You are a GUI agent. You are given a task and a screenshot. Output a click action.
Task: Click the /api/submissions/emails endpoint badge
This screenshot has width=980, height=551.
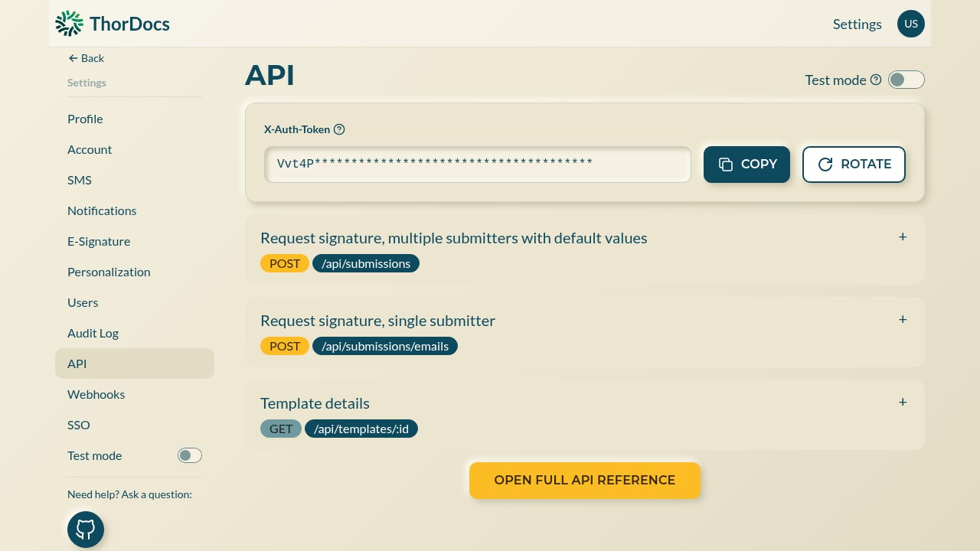pos(385,346)
